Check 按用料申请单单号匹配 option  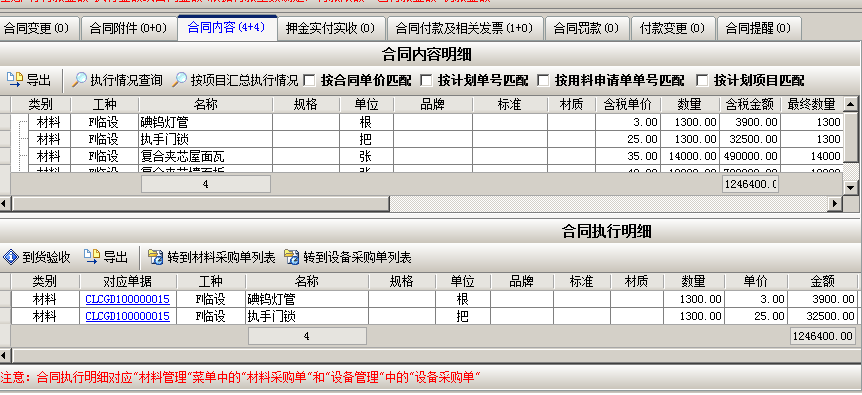tap(543, 81)
